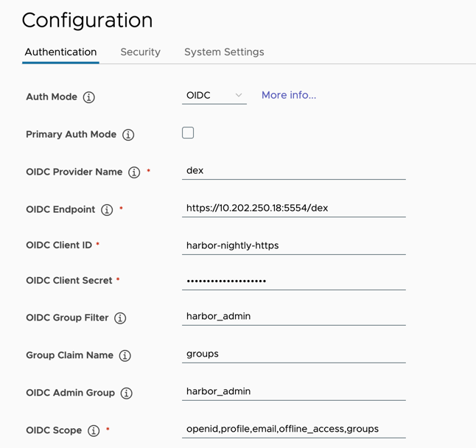Open the Auth Mode OIDC dropdown
476x448 pixels.
click(214, 96)
